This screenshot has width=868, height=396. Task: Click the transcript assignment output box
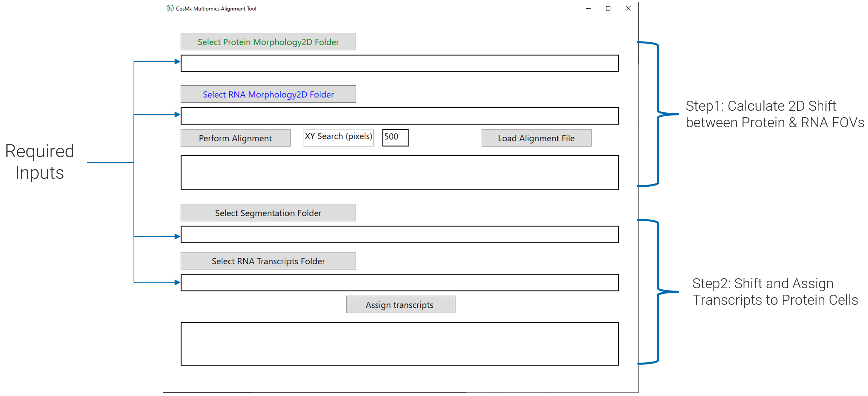pyautogui.click(x=399, y=344)
